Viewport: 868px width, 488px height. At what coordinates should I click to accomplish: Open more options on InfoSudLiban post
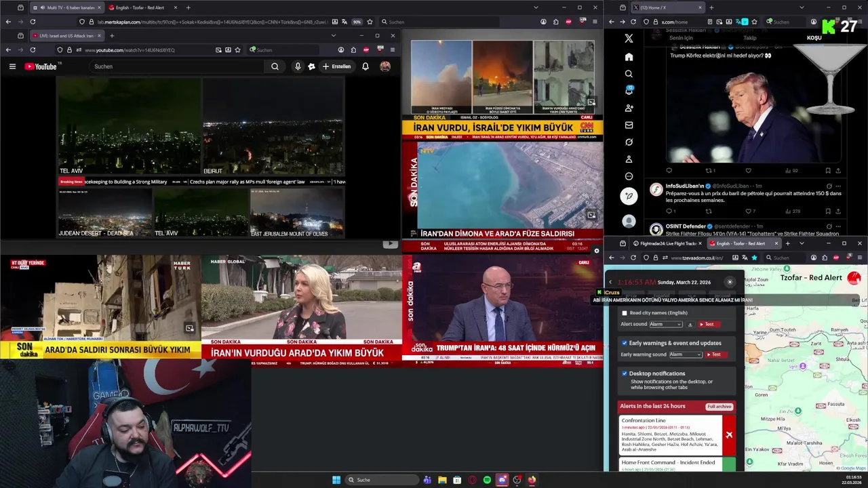click(839, 186)
